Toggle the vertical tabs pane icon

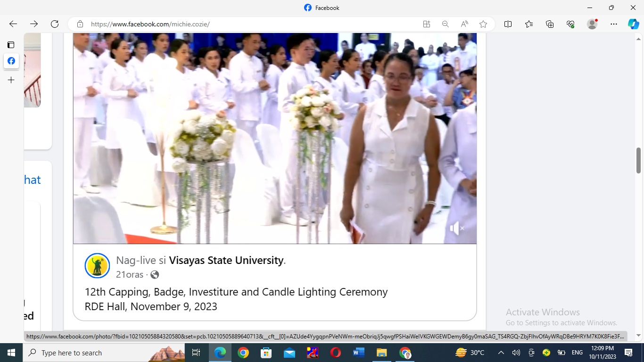[x=11, y=45]
